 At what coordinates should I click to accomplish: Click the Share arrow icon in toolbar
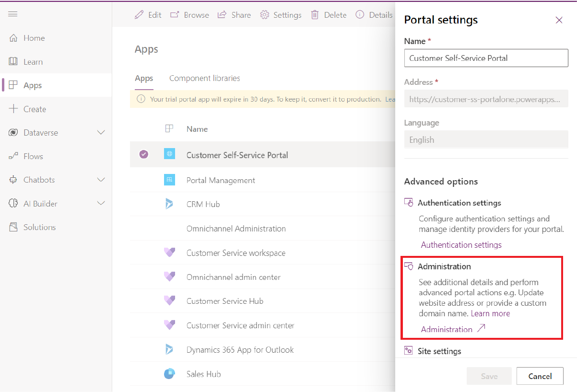pos(222,15)
